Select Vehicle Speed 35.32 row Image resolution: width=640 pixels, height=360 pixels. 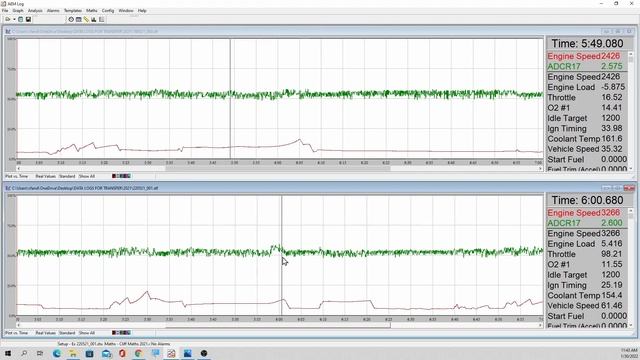[x=587, y=149]
